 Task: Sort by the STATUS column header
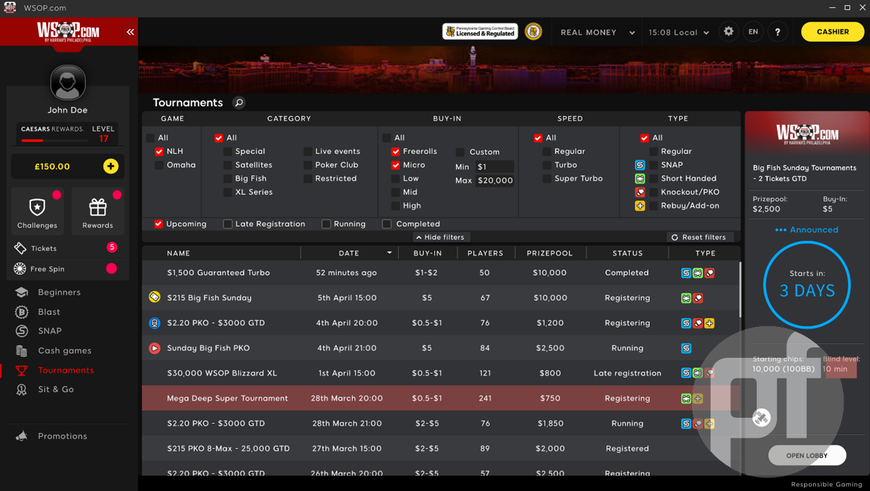coord(628,253)
